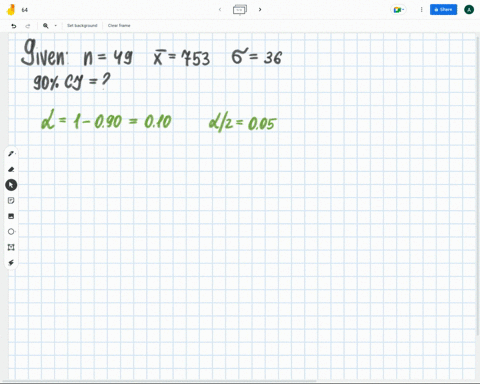The width and height of the screenshot is (480, 384).
Task: Open the Google Meet call menu
Action: (x=398, y=10)
